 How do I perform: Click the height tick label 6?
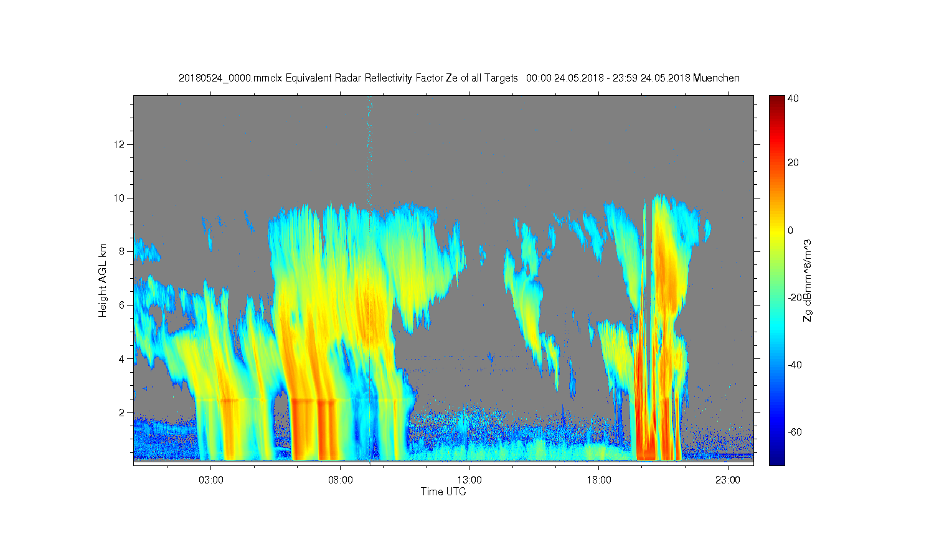click(x=123, y=305)
